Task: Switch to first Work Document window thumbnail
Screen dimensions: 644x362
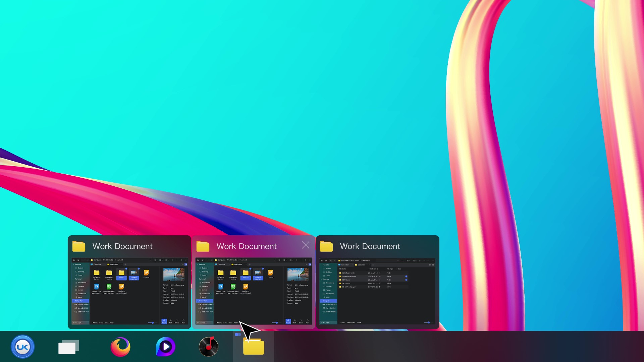Action: tap(129, 291)
